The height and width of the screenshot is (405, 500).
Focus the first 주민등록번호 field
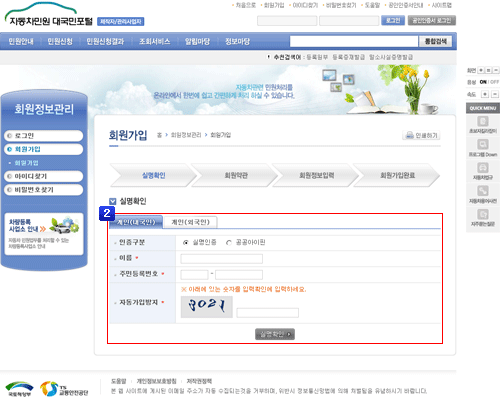click(x=194, y=275)
